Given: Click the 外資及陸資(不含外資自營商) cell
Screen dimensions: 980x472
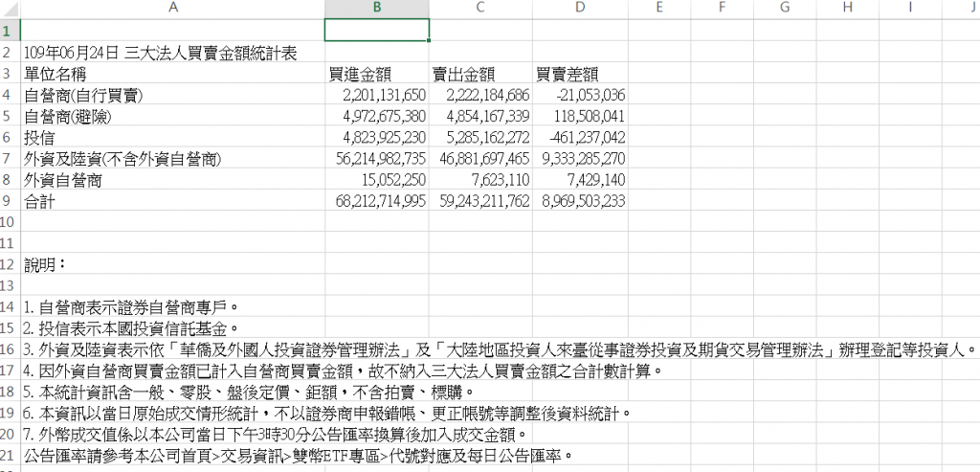Looking at the screenshot, I should coord(173,159).
